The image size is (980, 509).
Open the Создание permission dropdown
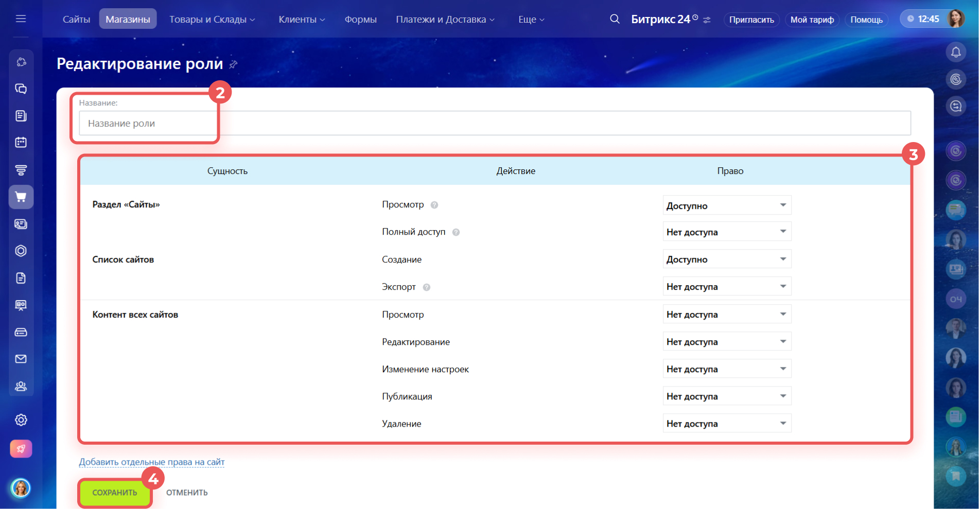(726, 259)
